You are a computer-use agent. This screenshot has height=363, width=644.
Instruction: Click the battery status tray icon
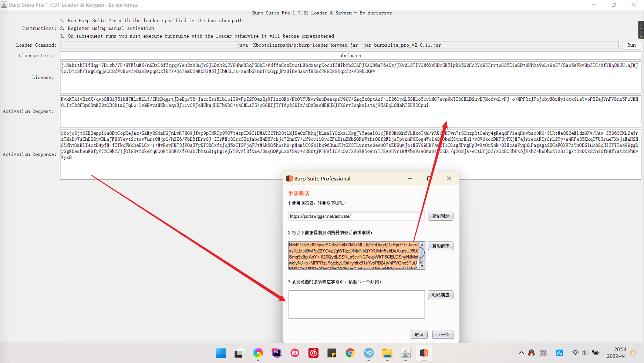coord(595,353)
